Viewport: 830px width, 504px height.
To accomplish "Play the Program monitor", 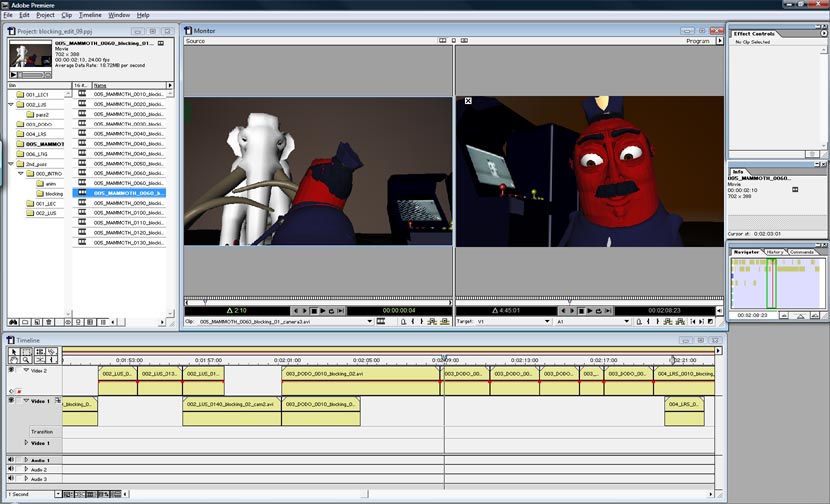I will [590, 311].
